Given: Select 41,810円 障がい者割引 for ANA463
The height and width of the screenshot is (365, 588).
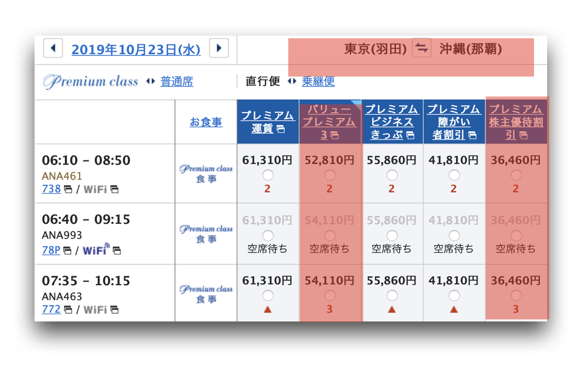Looking at the screenshot, I should (x=454, y=296).
